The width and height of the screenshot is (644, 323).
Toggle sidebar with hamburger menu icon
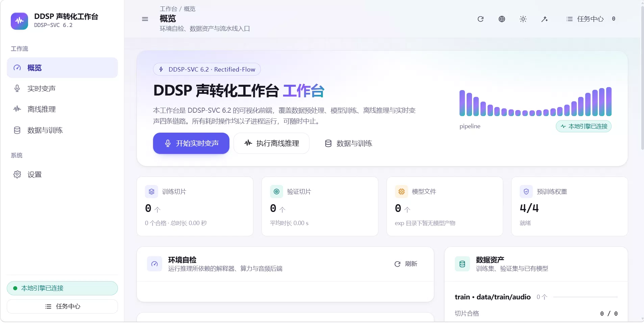point(145,19)
